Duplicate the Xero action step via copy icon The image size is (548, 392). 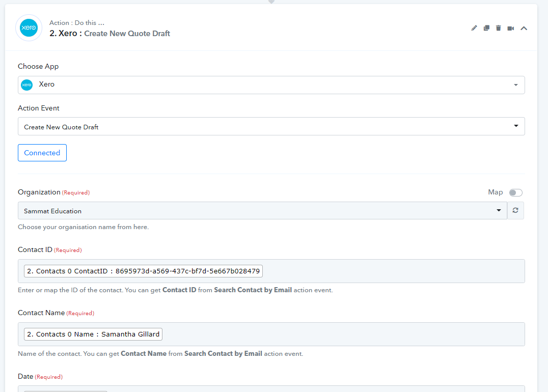coord(486,28)
